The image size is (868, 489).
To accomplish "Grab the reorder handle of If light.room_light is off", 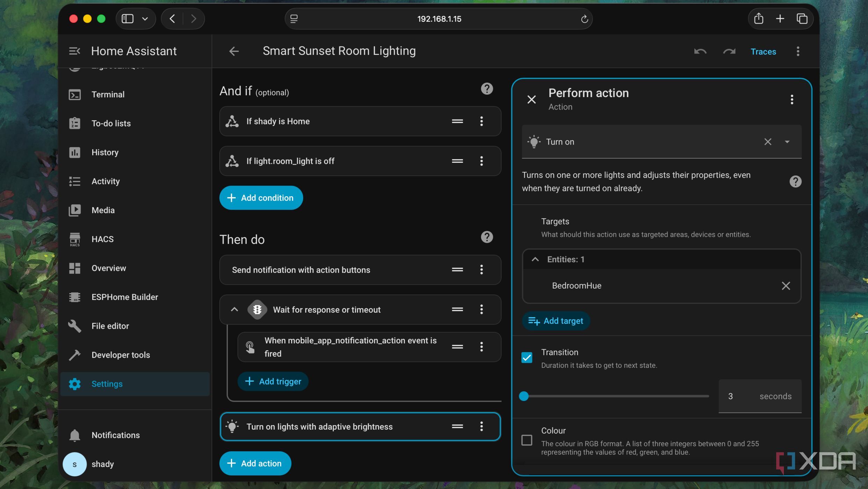I will click(x=457, y=161).
